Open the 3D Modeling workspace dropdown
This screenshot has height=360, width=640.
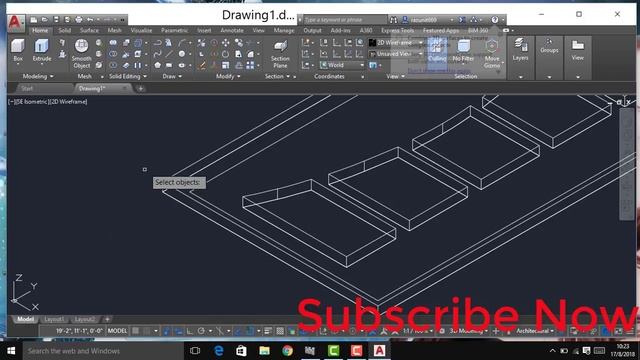point(469,331)
